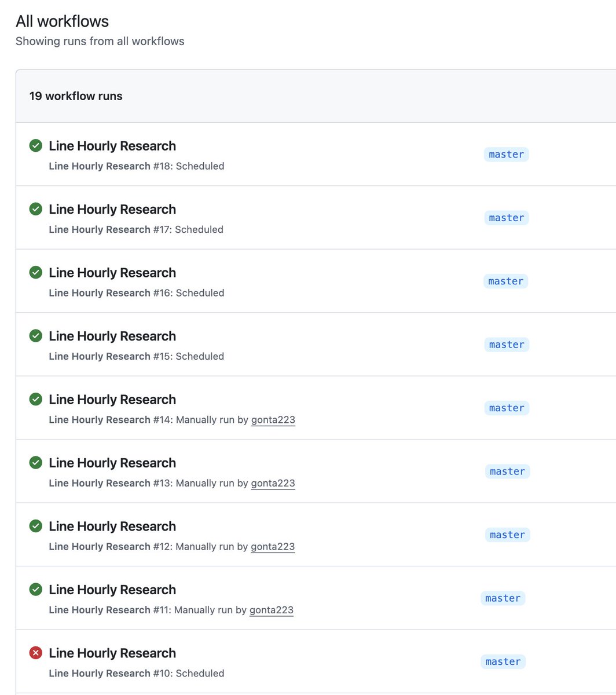Open the Line Hourly Research run #14 title
This screenshot has height=695, width=616.
[x=112, y=400]
